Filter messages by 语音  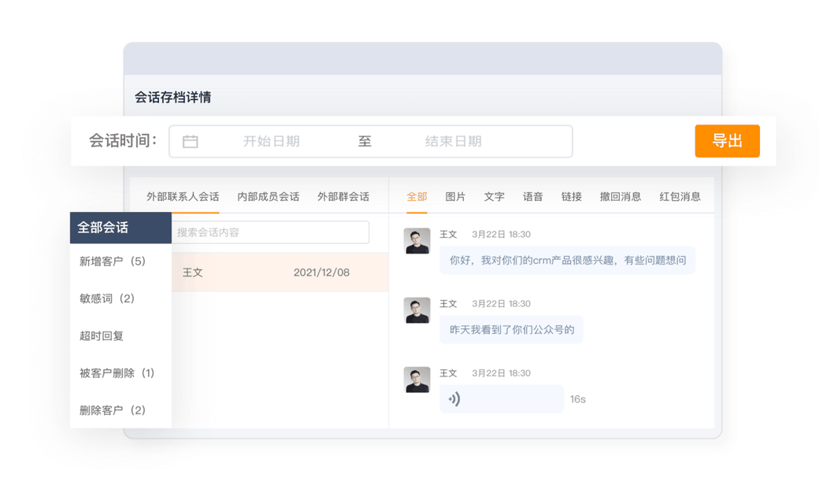pyautogui.click(x=533, y=197)
